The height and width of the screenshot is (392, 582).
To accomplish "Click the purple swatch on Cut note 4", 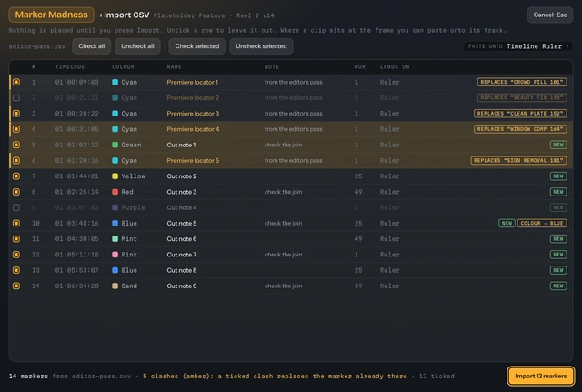I will click(x=115, y=207).
